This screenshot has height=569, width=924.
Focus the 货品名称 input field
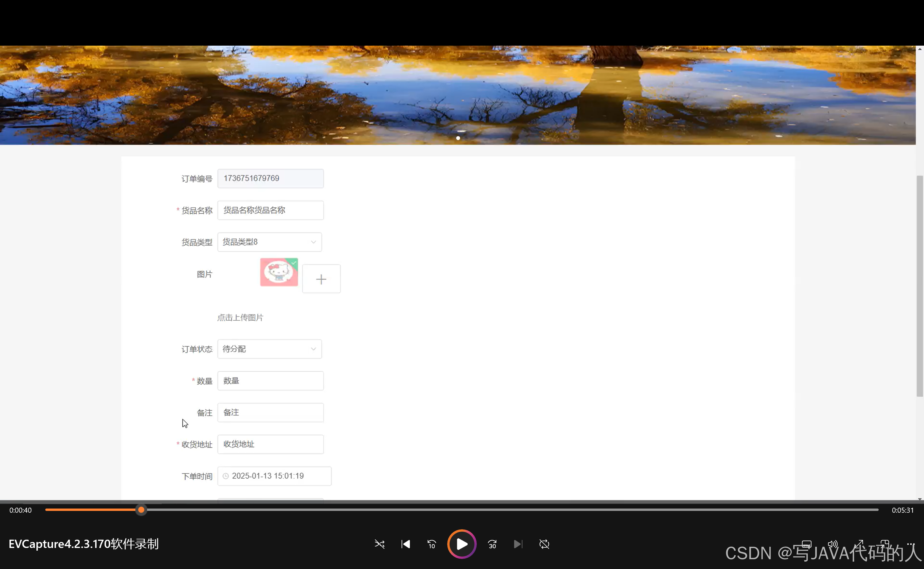coord(270,210)
